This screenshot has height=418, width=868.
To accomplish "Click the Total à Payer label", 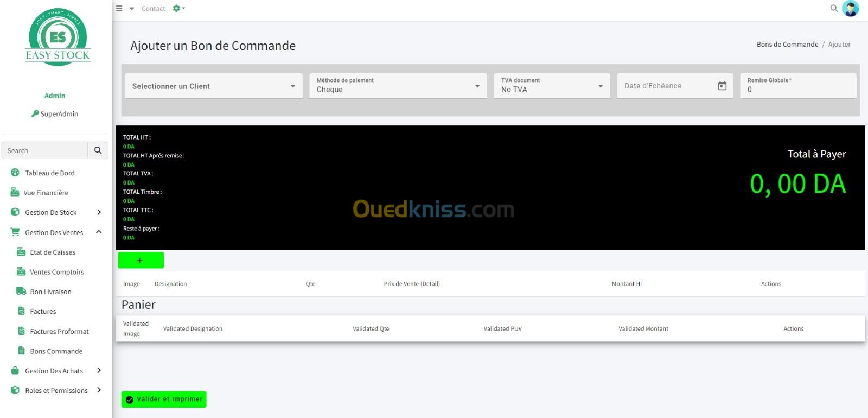I will coord(816,154).
